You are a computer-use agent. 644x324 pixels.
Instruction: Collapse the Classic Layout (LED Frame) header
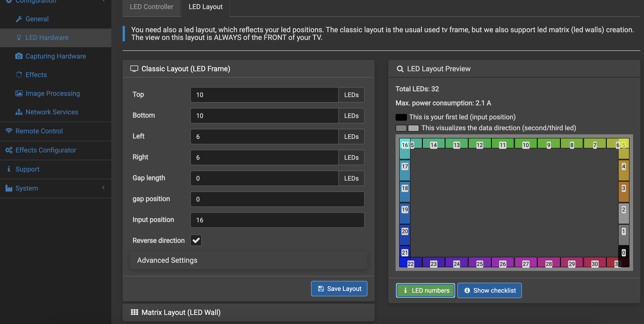(x=248, y=69)
